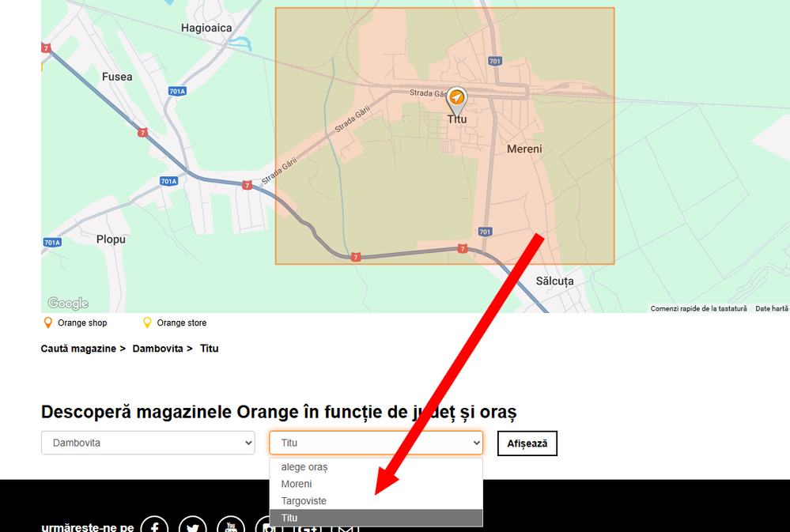Open the Dambovita breadcrumb link
The image size is (790, 532).
tap(157, 349)
